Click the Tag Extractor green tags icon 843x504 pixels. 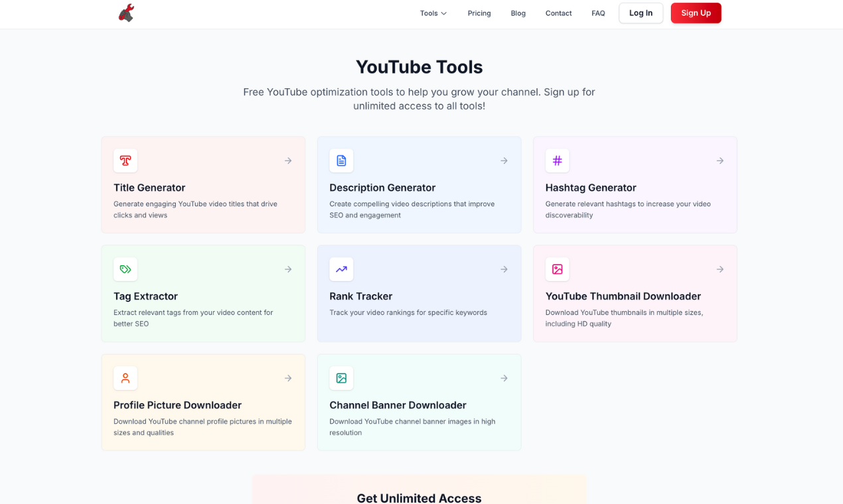point(125,269)
